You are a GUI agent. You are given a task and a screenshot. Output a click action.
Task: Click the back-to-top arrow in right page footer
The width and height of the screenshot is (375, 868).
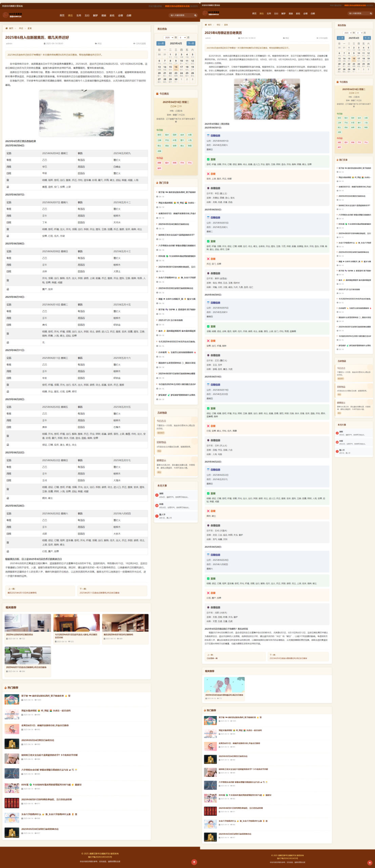[370, 863]
